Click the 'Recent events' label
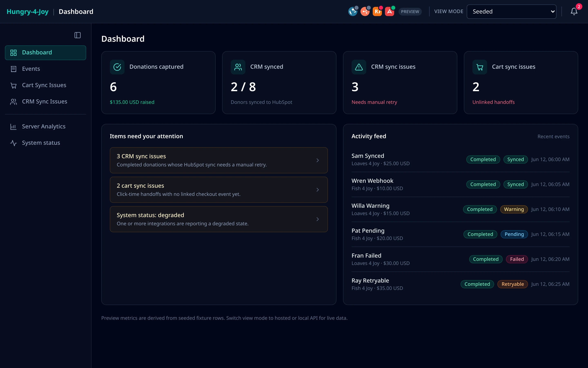Viewport: 588px width, 368px height. [553, 137]
